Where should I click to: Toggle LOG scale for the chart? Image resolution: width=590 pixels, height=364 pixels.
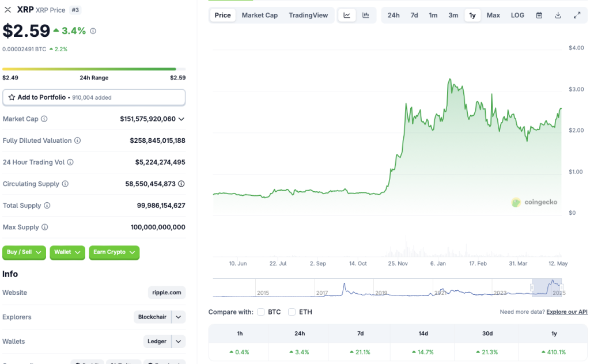click(517, 15)
